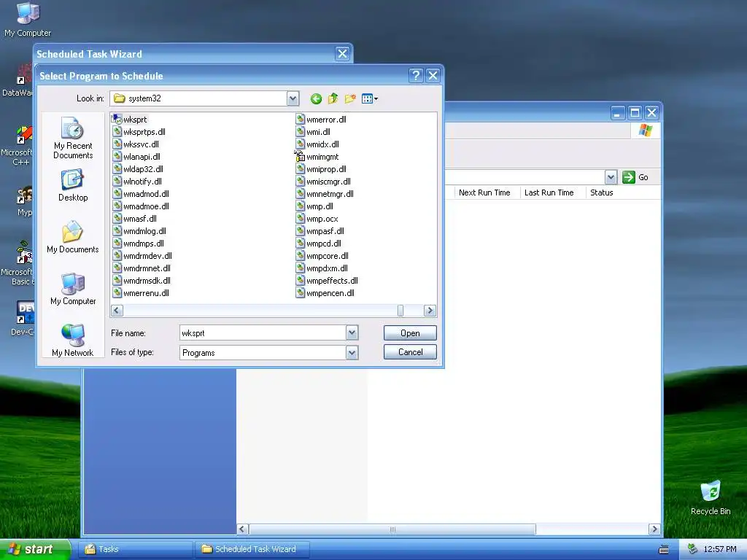Click the file list horizontal scrollbar thumb

coord(400,311)
